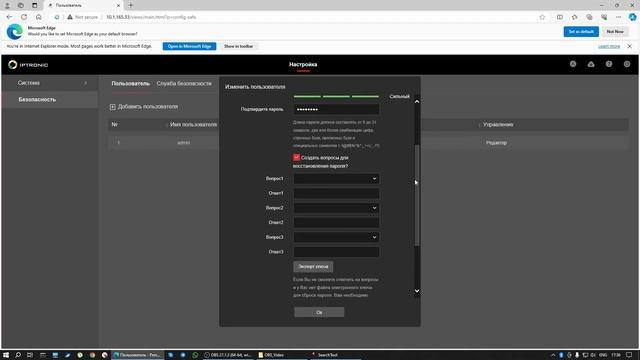
Task: Open the browser three-dots menu
Action: coord(618,17)
